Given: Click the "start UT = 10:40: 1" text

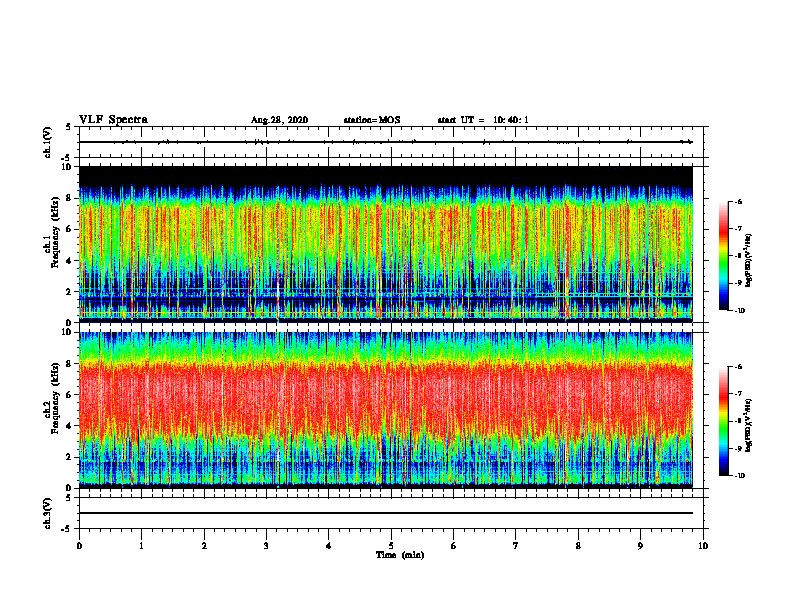Looking at the screenshot, I should (483, 120).
